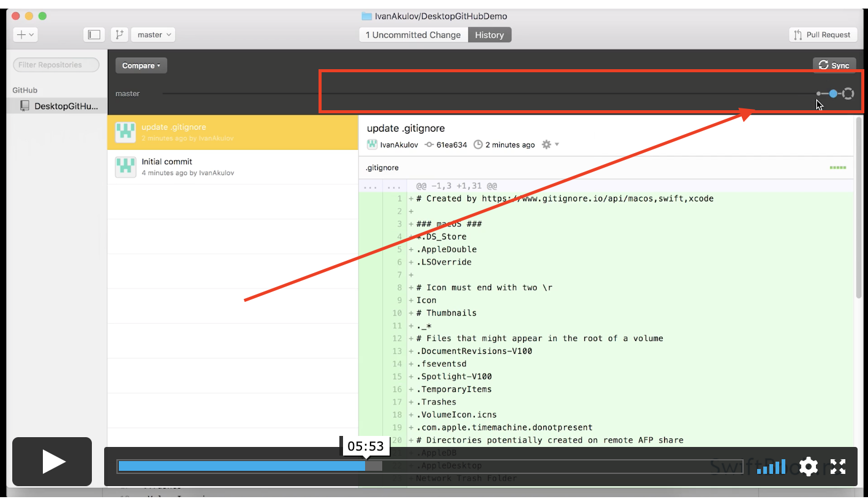Click the Pull Request button
This screenshot has height=499, width=868.
click(x=823, y=35)
